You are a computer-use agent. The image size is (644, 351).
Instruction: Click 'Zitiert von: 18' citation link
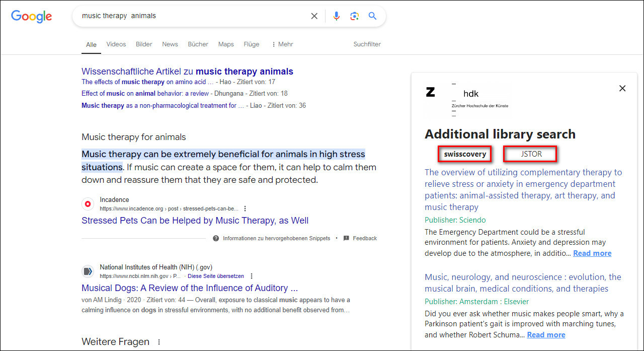268,93
